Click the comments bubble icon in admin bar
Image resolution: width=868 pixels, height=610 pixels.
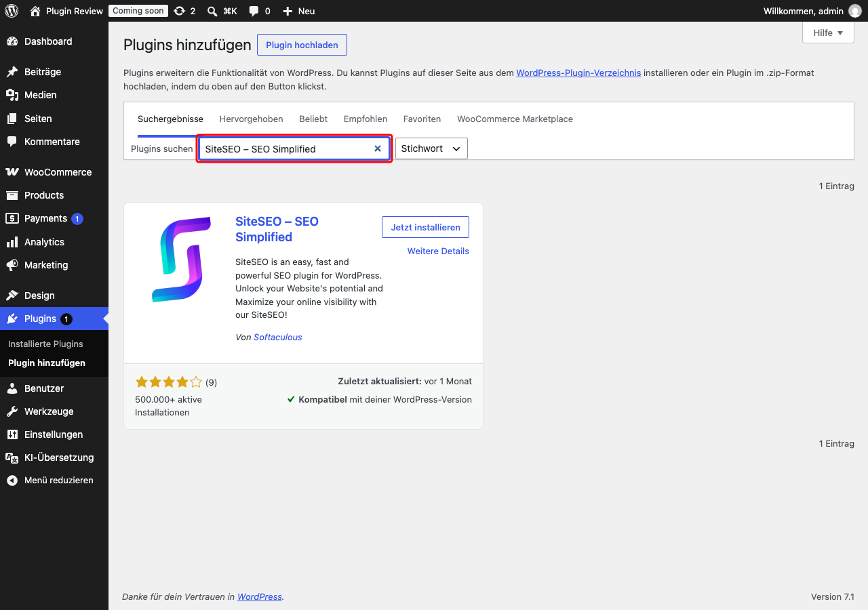coord(254,11)
